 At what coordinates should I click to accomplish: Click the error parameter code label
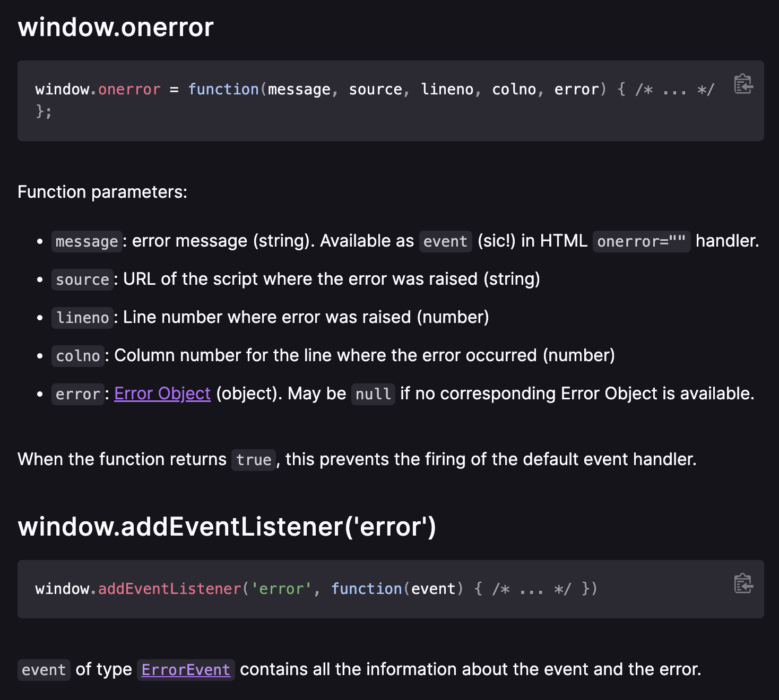(x=78, y=394)
